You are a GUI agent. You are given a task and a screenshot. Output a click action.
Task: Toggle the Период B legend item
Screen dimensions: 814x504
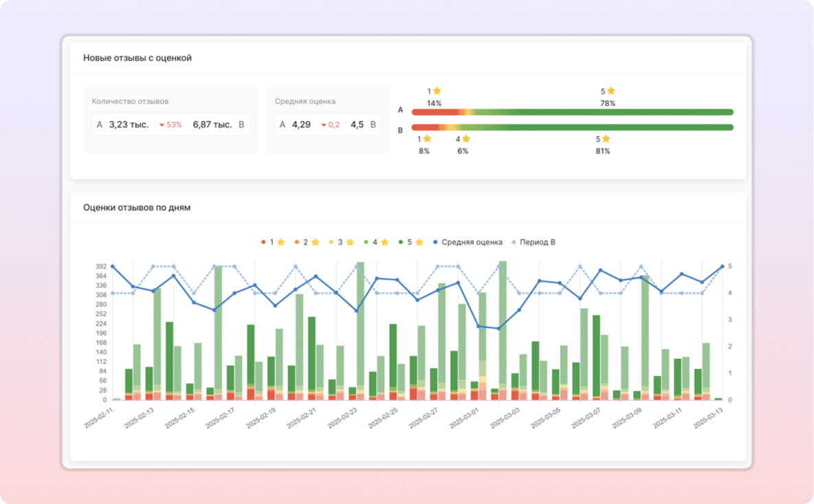click(533, 243)
